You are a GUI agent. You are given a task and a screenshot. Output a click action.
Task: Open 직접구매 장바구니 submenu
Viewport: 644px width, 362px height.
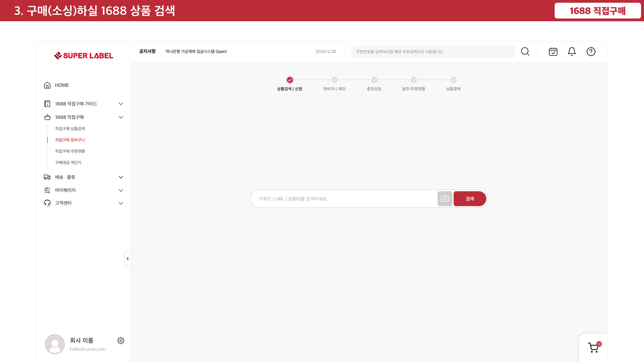point(70,140)
